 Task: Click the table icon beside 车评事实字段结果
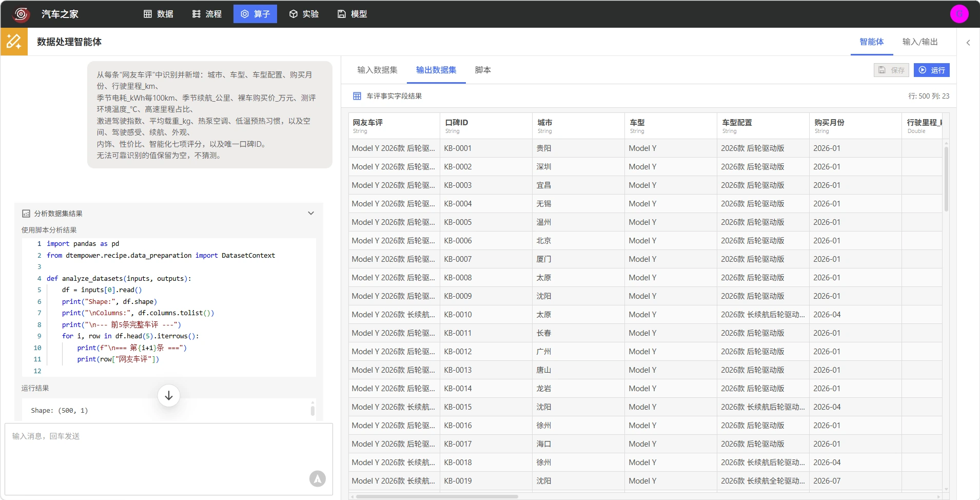(x=357, y=96)
